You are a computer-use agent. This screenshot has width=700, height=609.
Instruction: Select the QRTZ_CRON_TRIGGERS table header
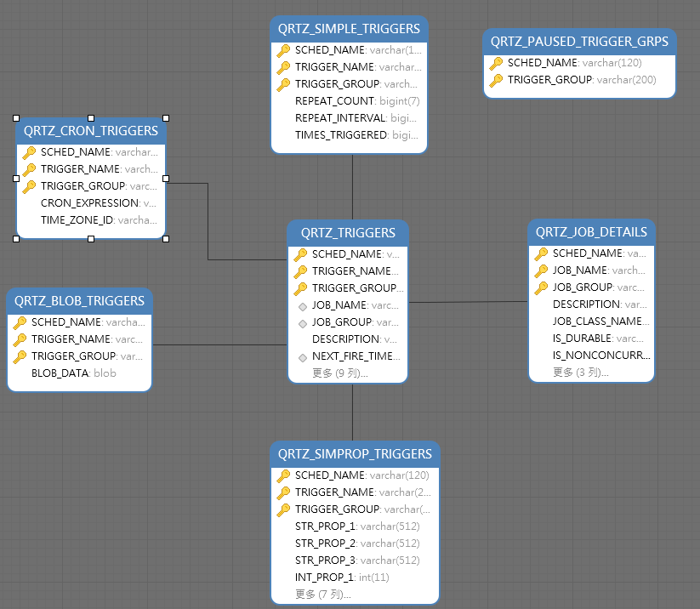(91, 131)
